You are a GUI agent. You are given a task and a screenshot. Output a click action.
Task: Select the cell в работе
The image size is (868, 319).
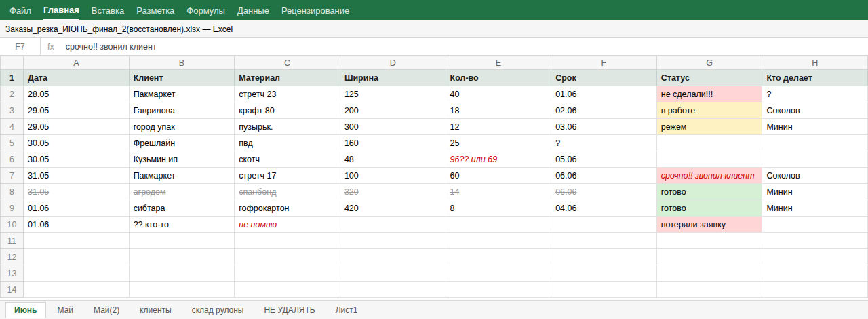click(709, 111)
